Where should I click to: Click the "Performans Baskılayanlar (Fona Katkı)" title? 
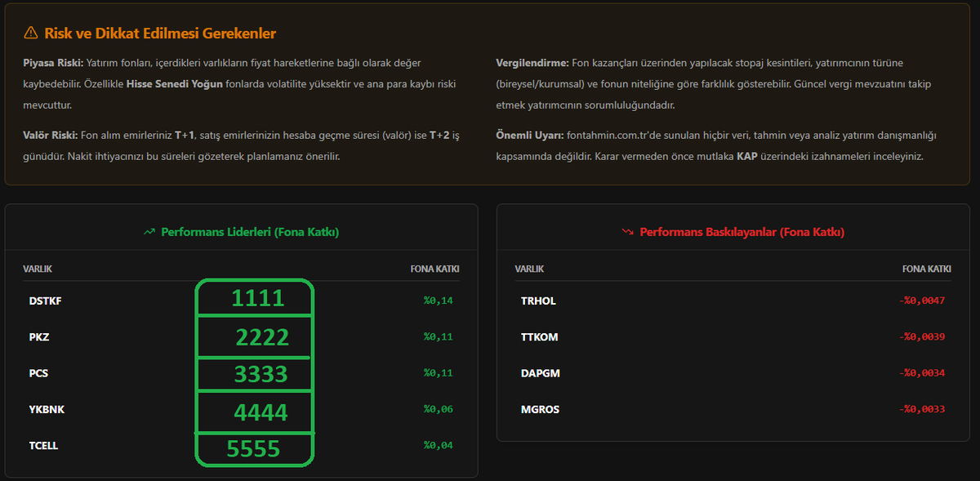[742, 232]
